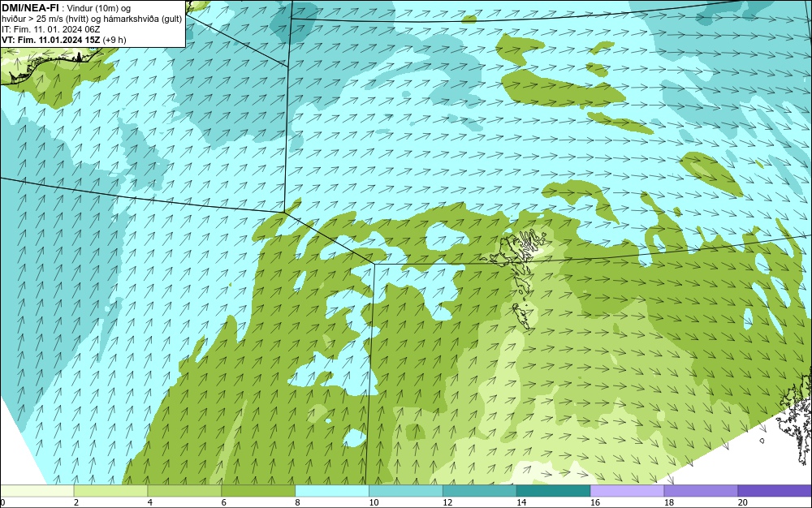Click the 14–16 m/s dark teal legend swatch

coord(554,490)
